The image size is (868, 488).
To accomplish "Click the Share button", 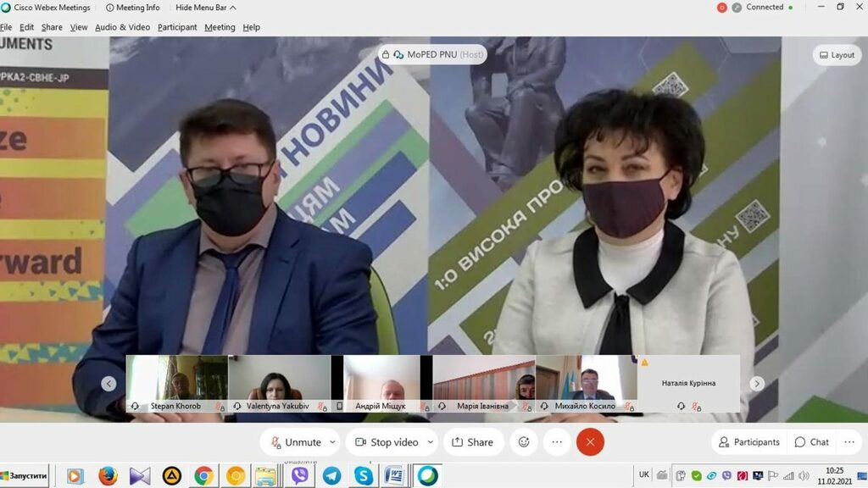I will click(472, 442).
